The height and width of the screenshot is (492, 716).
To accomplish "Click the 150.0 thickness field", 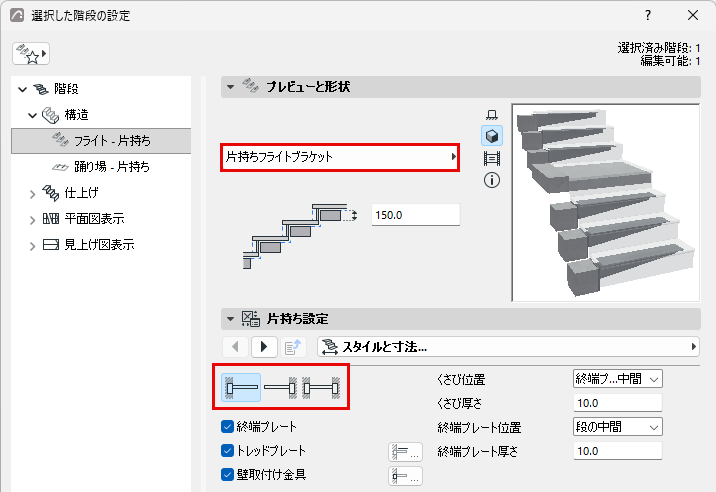I will point(416,215).
